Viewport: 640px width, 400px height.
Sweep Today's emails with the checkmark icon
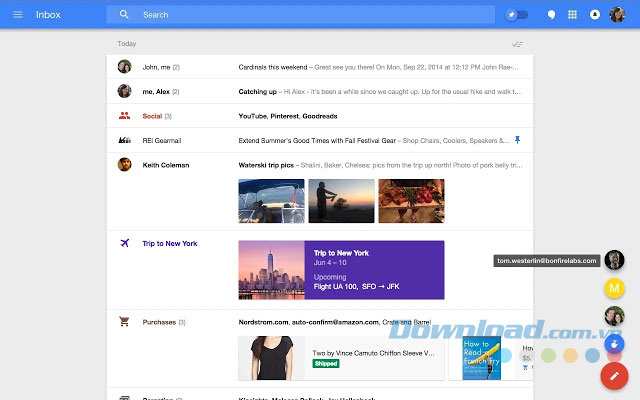(516, 44)
